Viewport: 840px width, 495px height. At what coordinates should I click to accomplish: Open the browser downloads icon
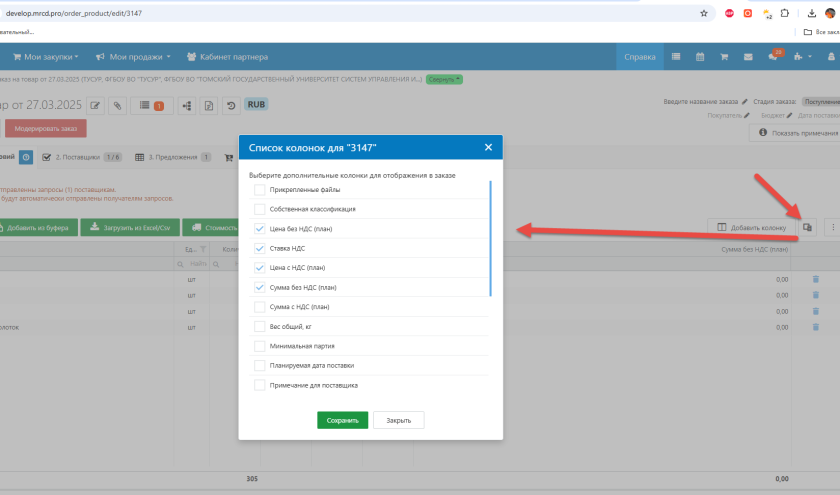(812, 13)
